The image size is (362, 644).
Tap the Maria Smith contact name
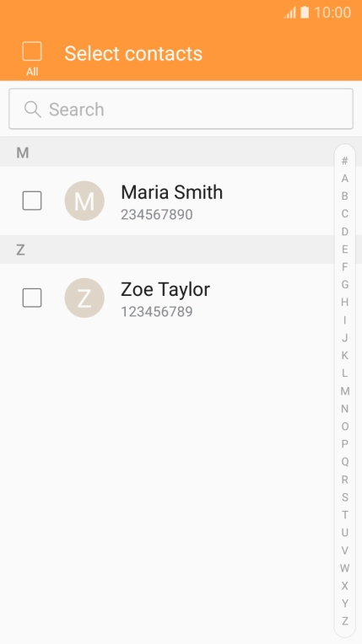(x=172, y=192)
